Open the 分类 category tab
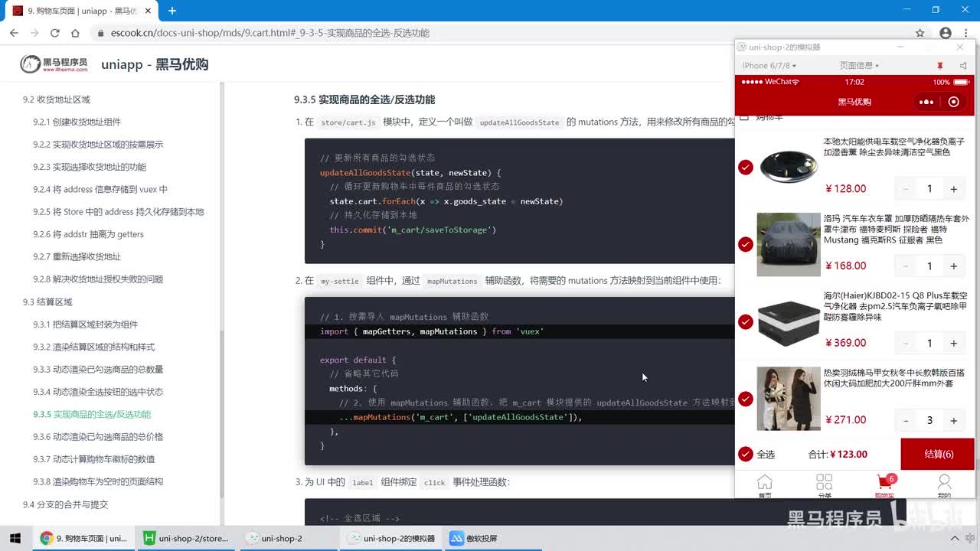The image size is (980, 551). [x=824, y=485]
